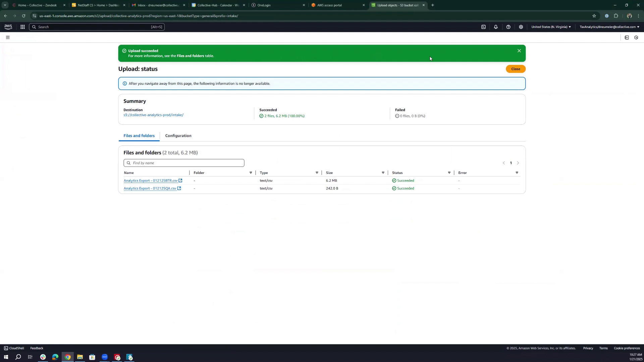The height and width of the screenshot is (362, 644).
Task: Expand the United States (N. Virginia) region dropdown
Action: tap(551, 27)
